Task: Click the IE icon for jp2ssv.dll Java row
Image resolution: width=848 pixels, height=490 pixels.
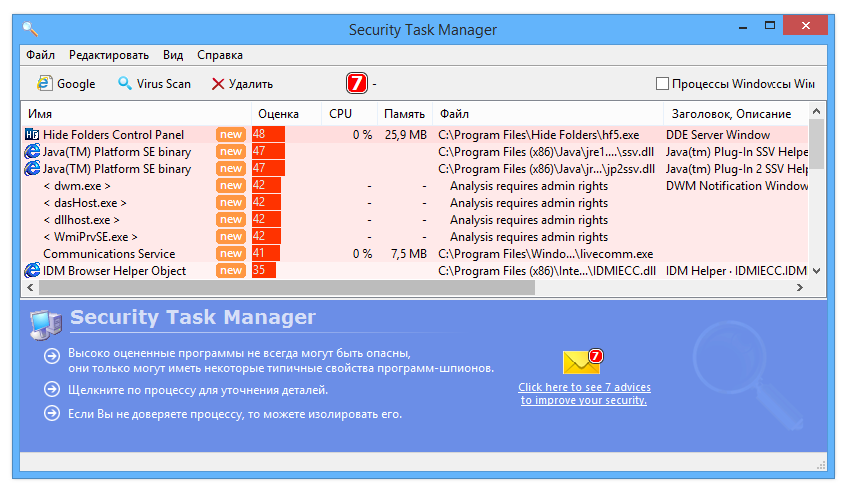Action: pyautogui.click(x=32, y=168)
